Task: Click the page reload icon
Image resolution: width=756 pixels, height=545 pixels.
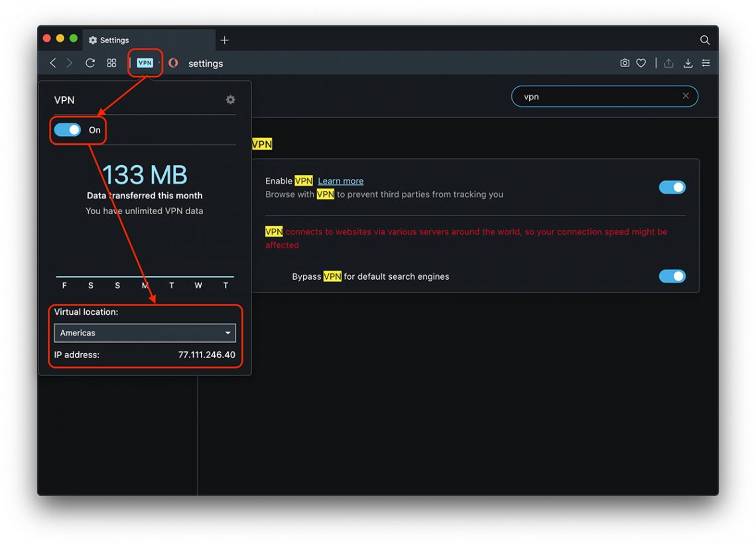Action: tap(90, 62)
